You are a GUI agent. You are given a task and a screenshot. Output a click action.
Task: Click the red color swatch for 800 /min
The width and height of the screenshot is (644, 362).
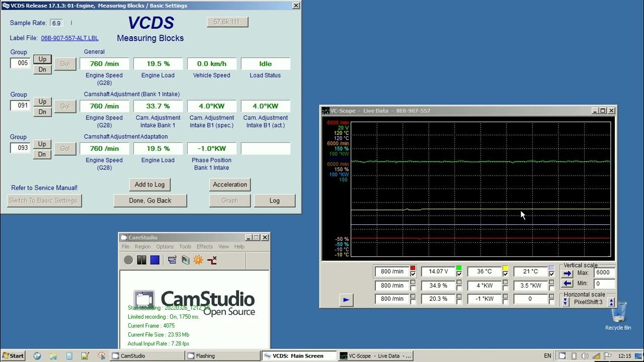pos(413,268)
